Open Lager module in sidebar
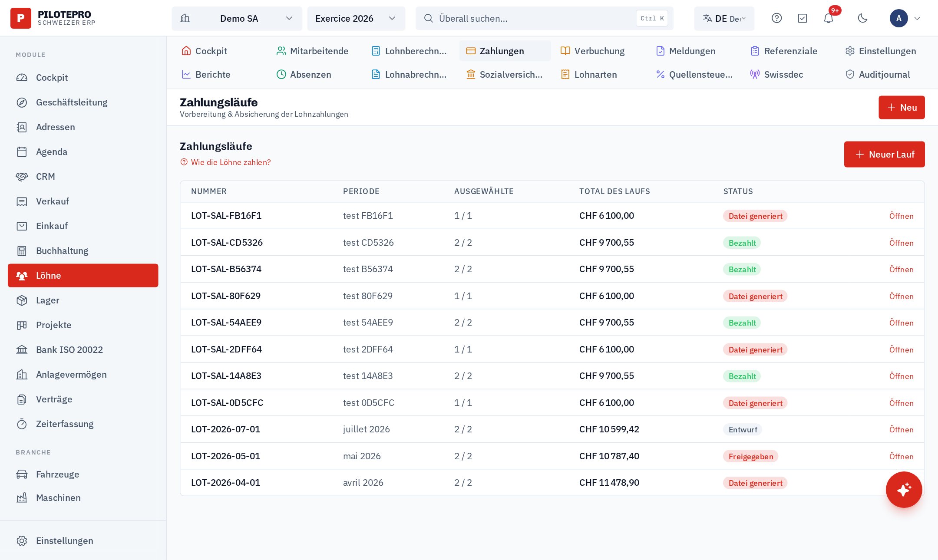 [x=83, y=300]
